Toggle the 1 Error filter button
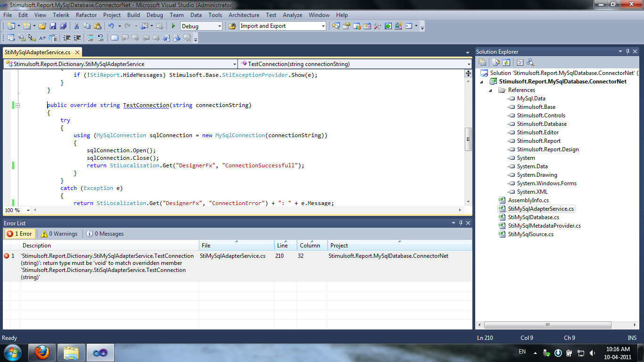Viewport: 644px width, 362px height. click(19, 234)
